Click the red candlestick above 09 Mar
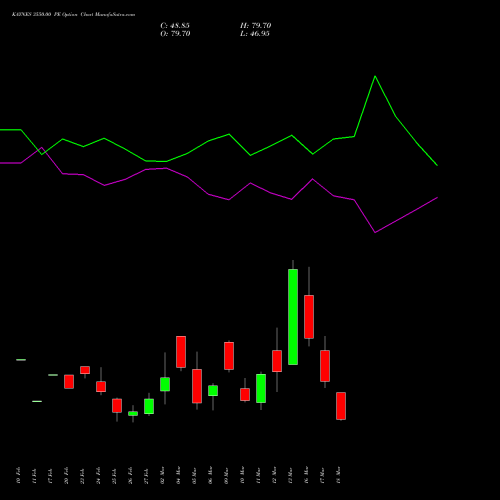500x500 pixels. [x=229, y=356]
